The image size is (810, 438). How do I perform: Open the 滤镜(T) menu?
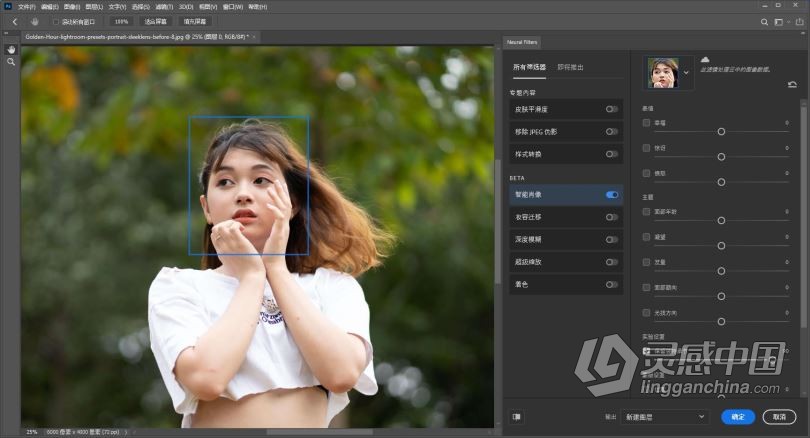pos(164,7)
